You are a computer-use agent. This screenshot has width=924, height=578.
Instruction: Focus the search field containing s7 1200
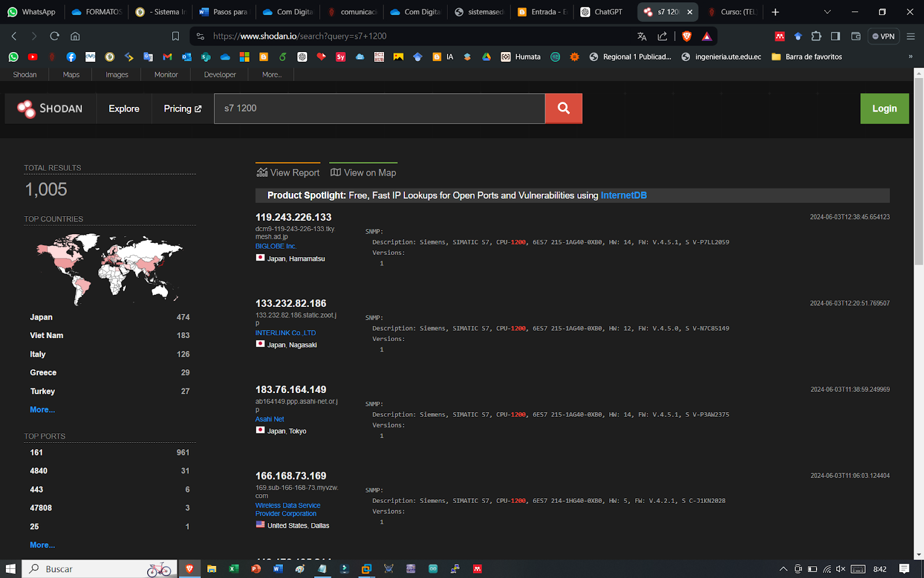pyautogui.click(x=379, y=108)
